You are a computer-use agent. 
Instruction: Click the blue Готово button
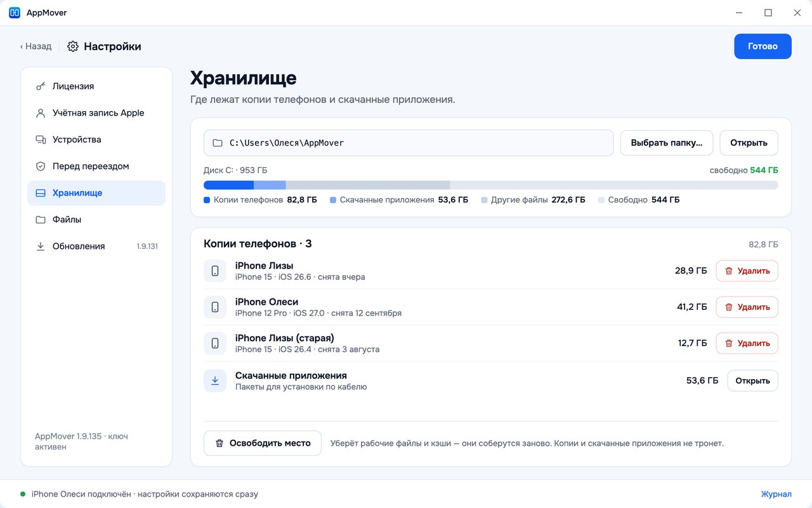pyautogui.click(x=763, y=46)
